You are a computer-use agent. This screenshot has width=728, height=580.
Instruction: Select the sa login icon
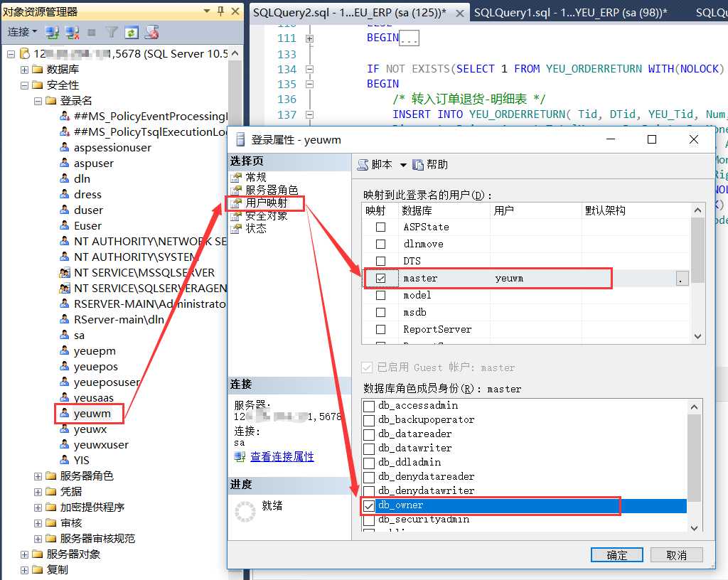[x=65, y=335]
